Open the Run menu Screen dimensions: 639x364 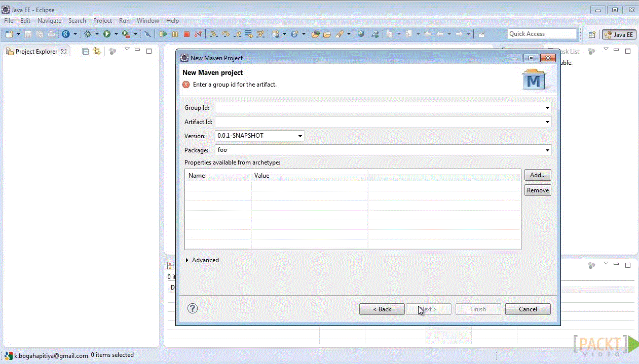[x=124, y=21]
